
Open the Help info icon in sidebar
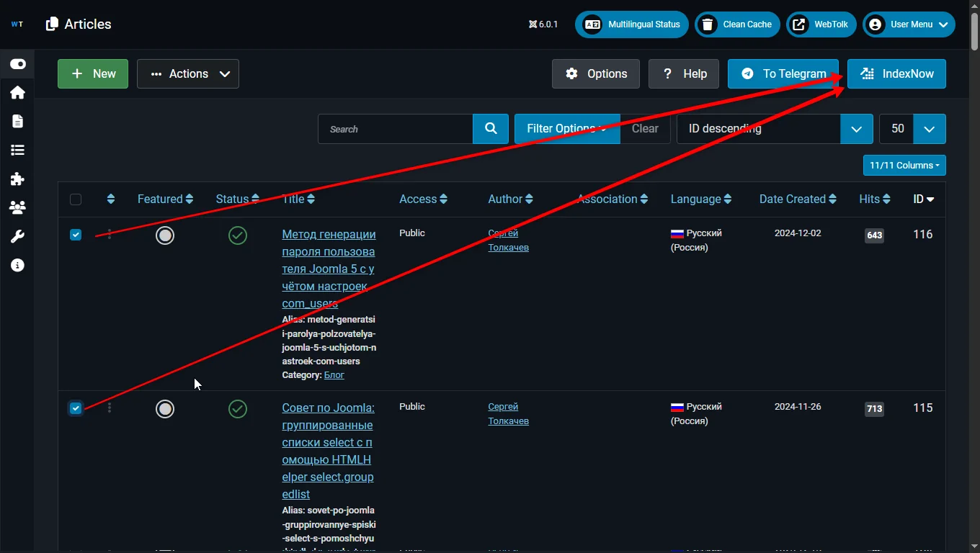[x=17, y=266]
